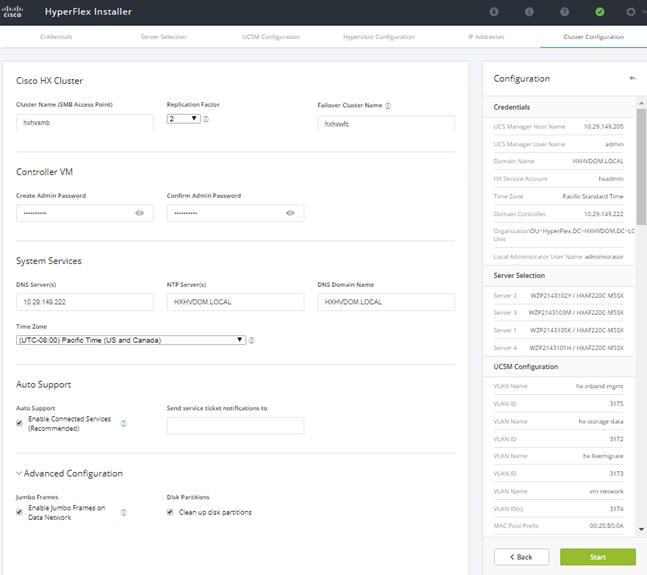Toggle Enable Connected Services checkbox
This screenshot has width=647, height=575.
click(19, 423)
